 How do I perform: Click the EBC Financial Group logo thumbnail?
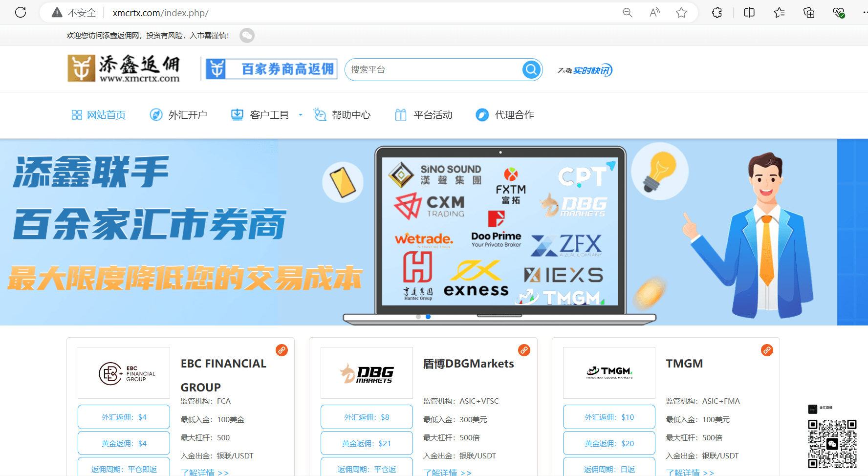click(x=124, y=373)
